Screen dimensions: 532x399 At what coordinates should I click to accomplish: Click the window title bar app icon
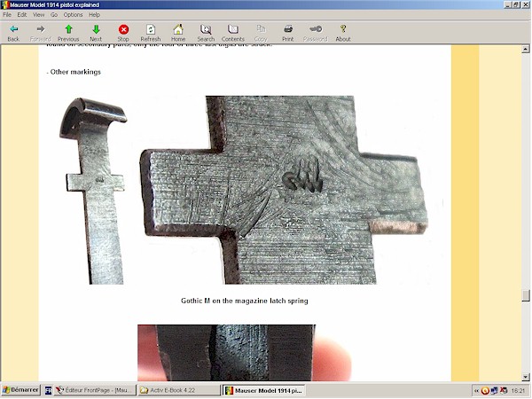[4, 4]
